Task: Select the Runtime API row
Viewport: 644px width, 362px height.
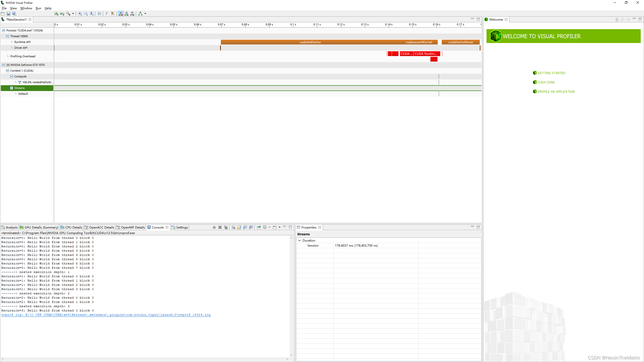Action: (x=27, y=42)
